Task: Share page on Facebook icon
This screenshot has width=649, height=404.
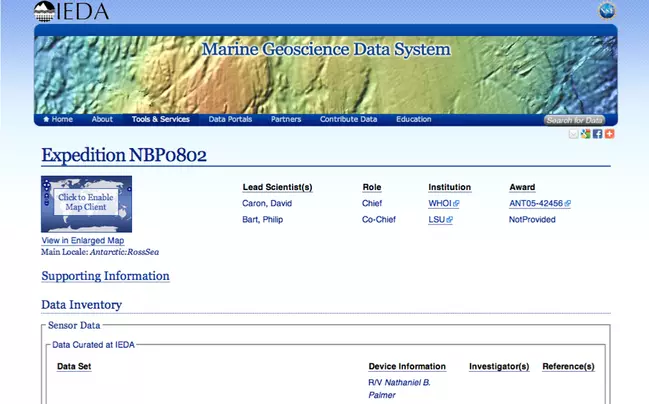Action: [597, 134]
